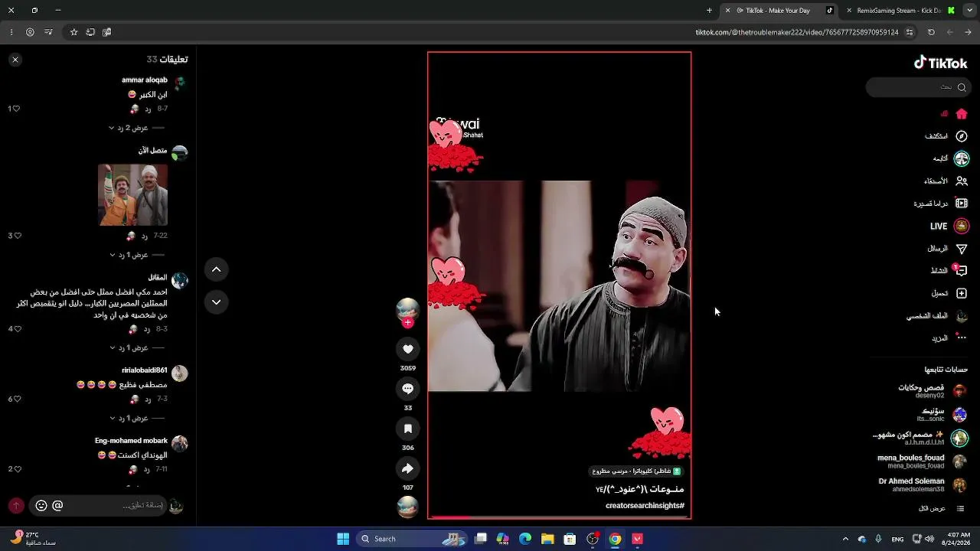Go to previous video with up chevron
The width and height of the screenshot is (980, 551).
point(216,269)
